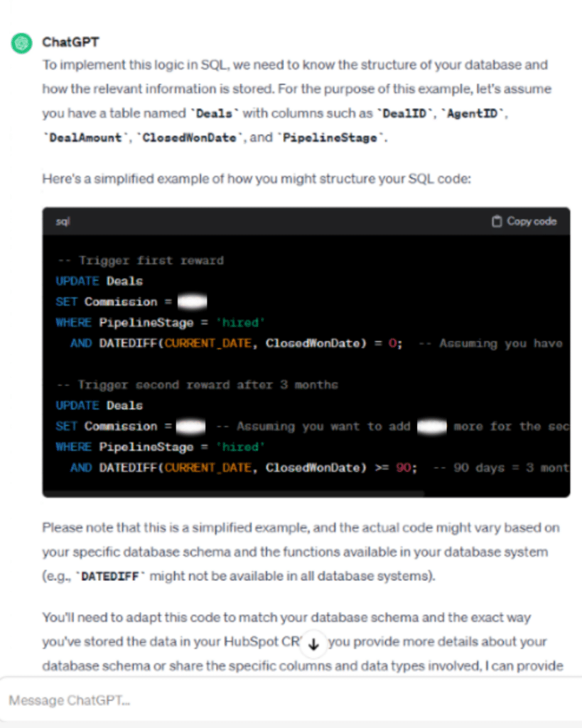Viewport: 582px width, 728px height.
Task: Click the inline code term AgentID
Action: pos(481,114)
